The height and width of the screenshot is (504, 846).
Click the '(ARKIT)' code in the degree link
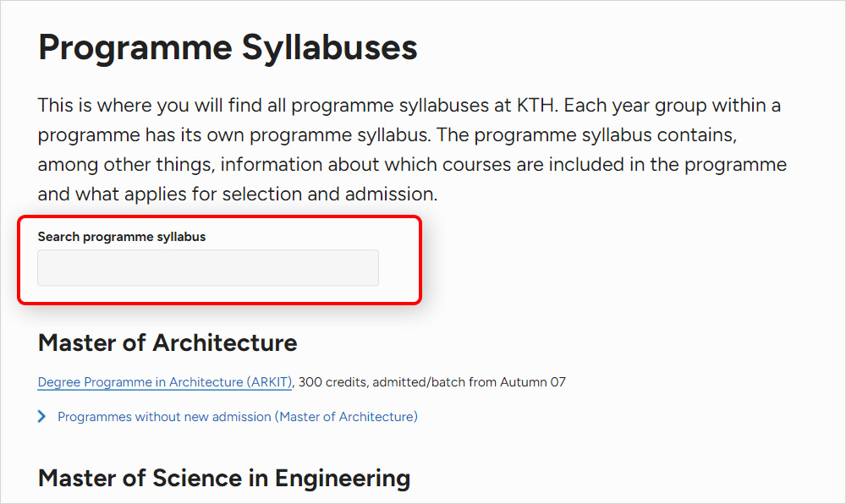pos(270,382)
